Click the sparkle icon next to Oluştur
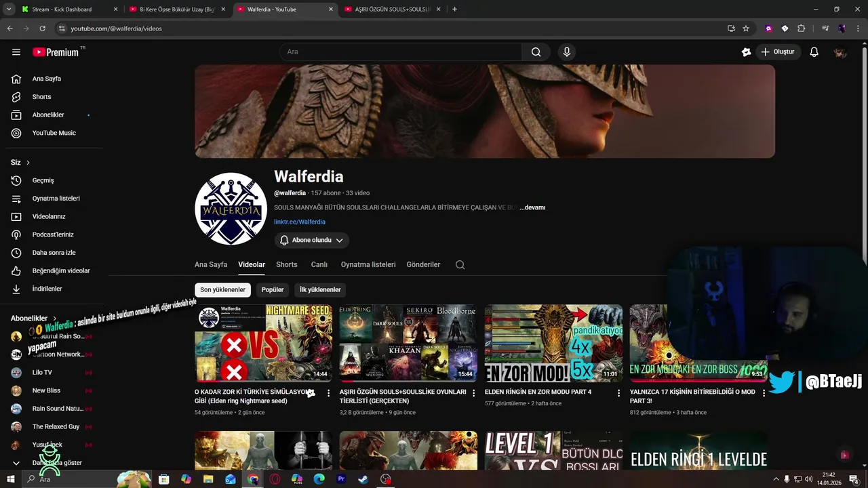 747,52
